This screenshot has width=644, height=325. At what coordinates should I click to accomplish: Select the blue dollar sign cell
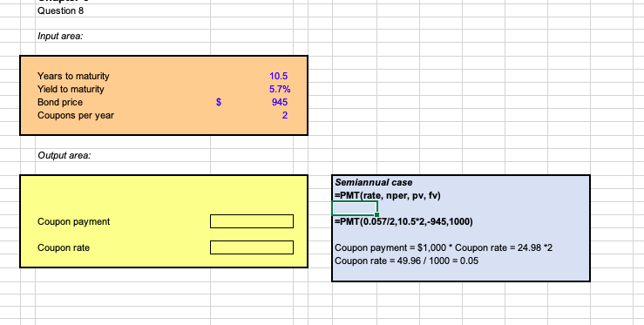(219, 102)
